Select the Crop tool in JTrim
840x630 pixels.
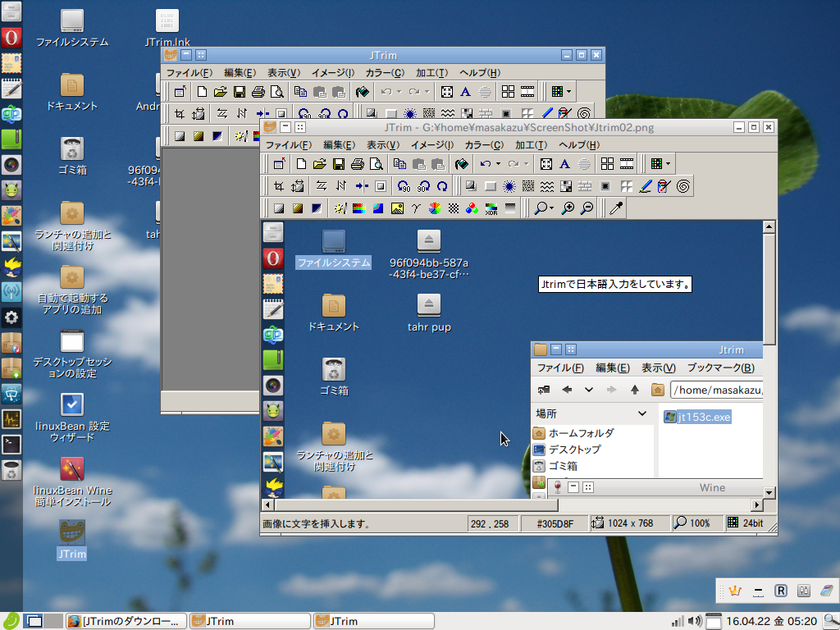click(281, 186)
